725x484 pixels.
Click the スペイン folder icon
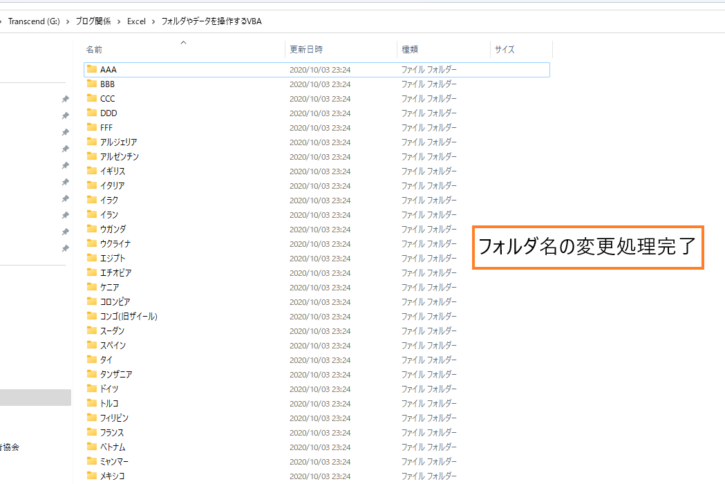[x=91, y=345]
